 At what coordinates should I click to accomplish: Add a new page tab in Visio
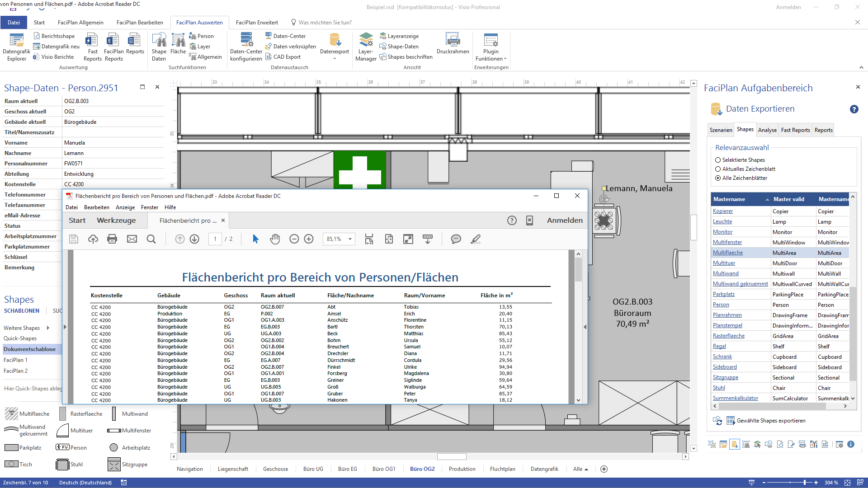(604, 469)
